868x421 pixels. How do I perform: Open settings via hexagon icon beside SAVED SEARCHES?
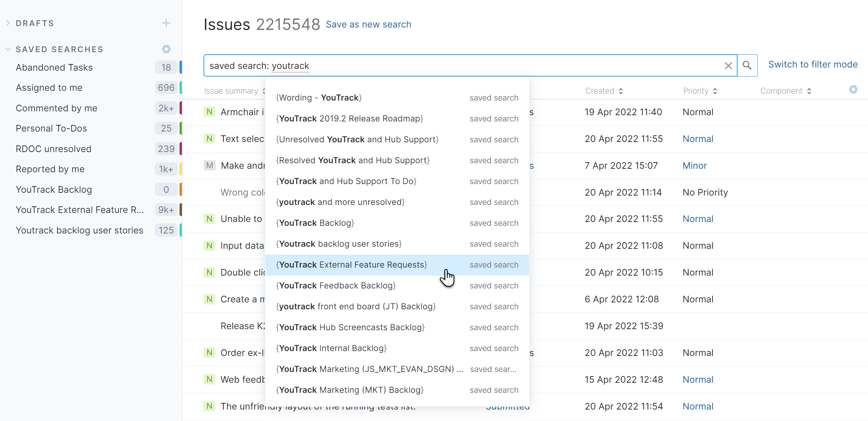click(166, 49)
